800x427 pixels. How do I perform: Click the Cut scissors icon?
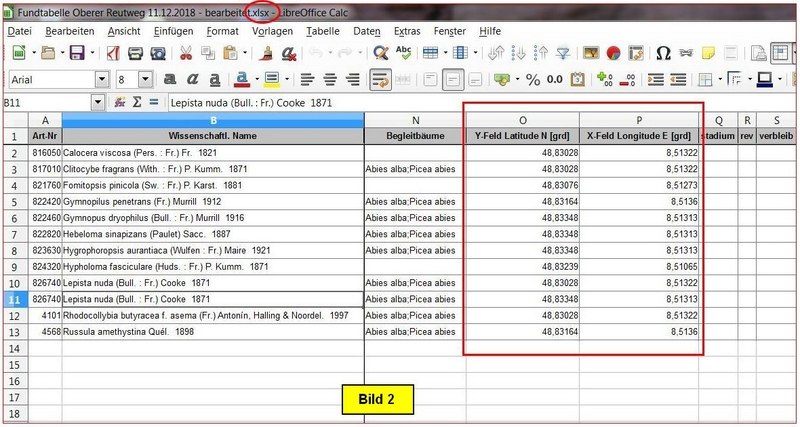tap(185, 54)
